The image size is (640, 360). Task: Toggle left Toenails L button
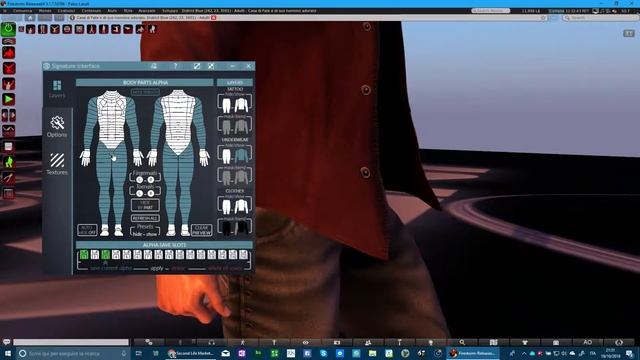click(140, 193)
